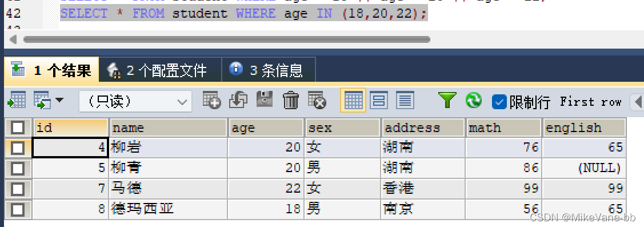Sort by the sex column header
Screen dimensions: 644x227
[342, 128]
